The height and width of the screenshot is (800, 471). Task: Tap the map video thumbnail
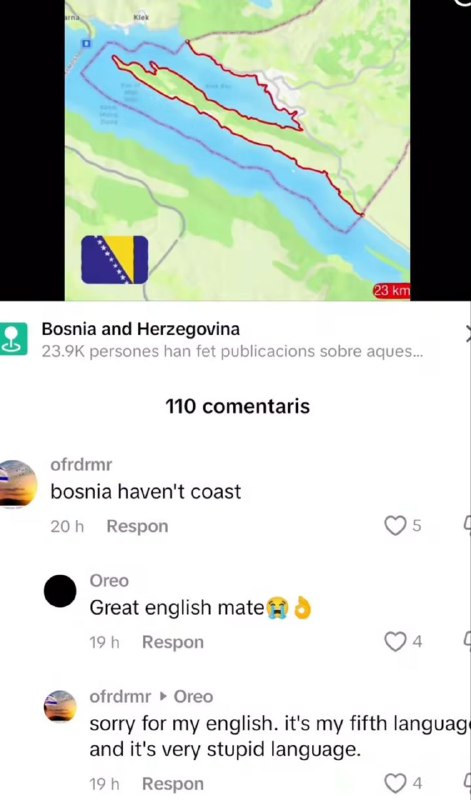pos(237,150)
